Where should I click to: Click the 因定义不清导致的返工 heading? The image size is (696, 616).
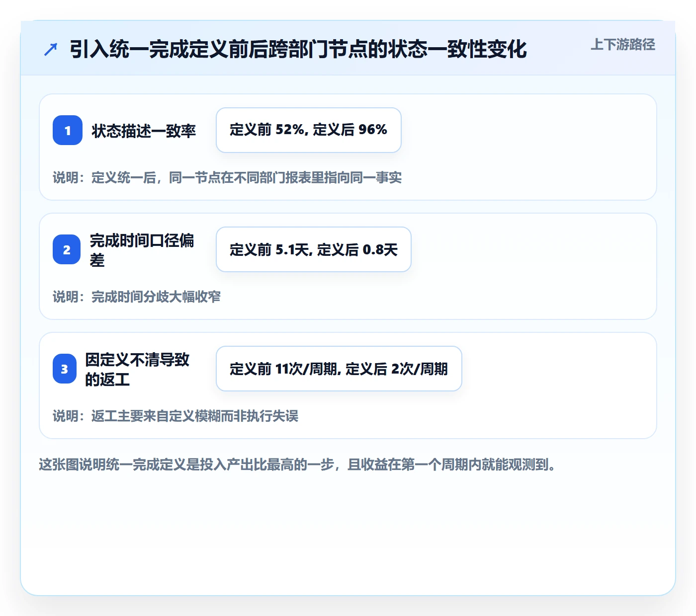(x=137, y=369)
